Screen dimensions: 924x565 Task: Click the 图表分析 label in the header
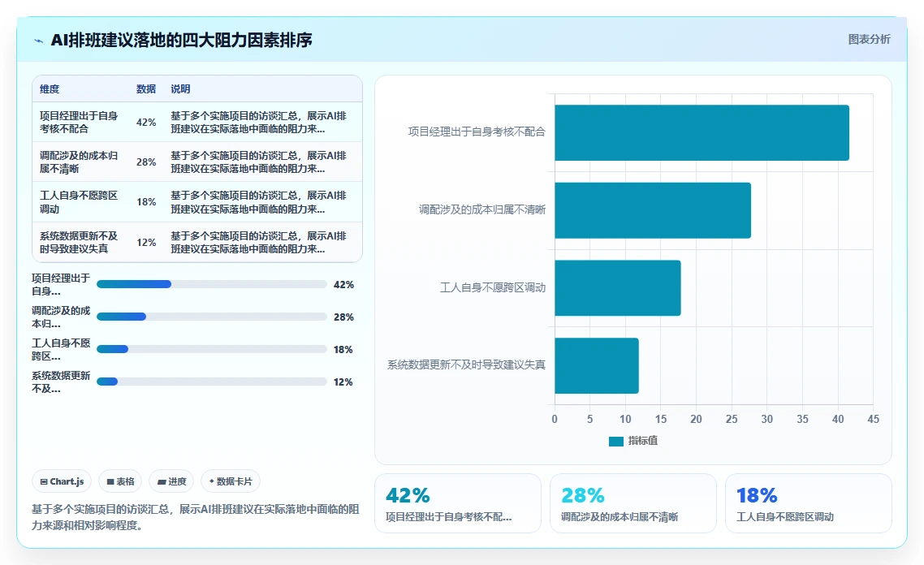pos(869,40)
